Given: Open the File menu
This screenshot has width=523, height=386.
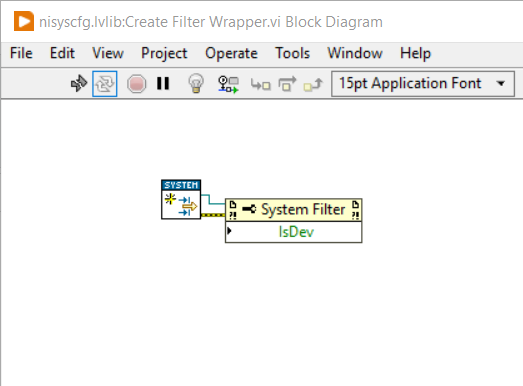Looking at the screenshot, I should click(x=21, y=53).
